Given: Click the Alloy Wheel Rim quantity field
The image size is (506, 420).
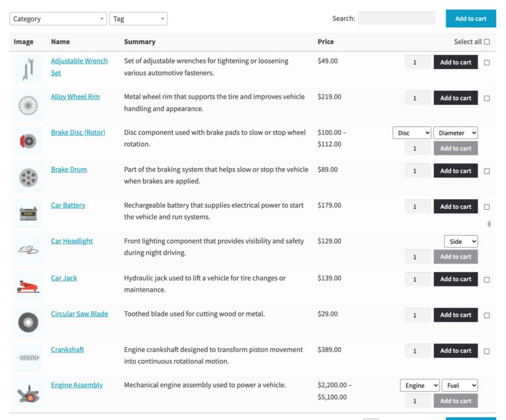Looking at the screenshot, I should click(x=418, y=98).
